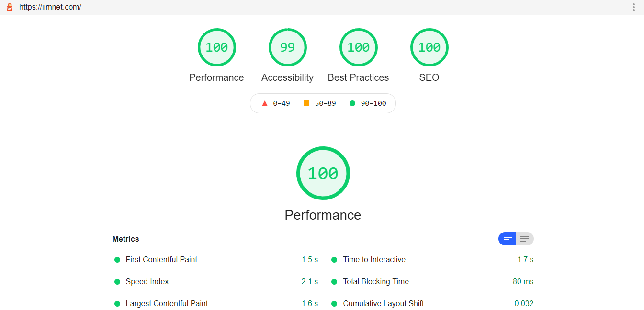Switch metrics to expanded description view

(525, 239)
